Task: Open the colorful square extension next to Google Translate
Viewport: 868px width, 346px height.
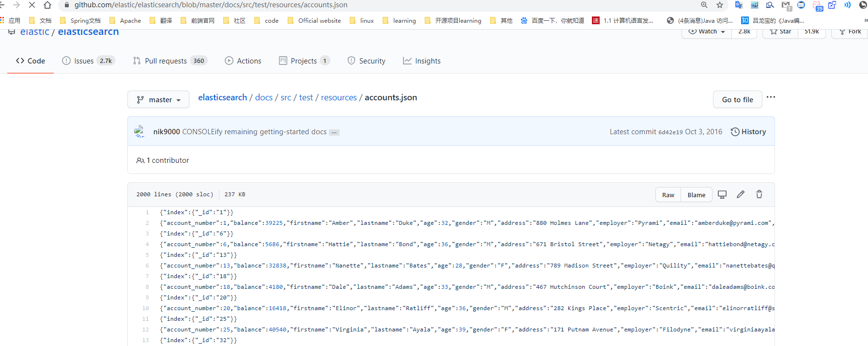Action: (x=754, y=5)
